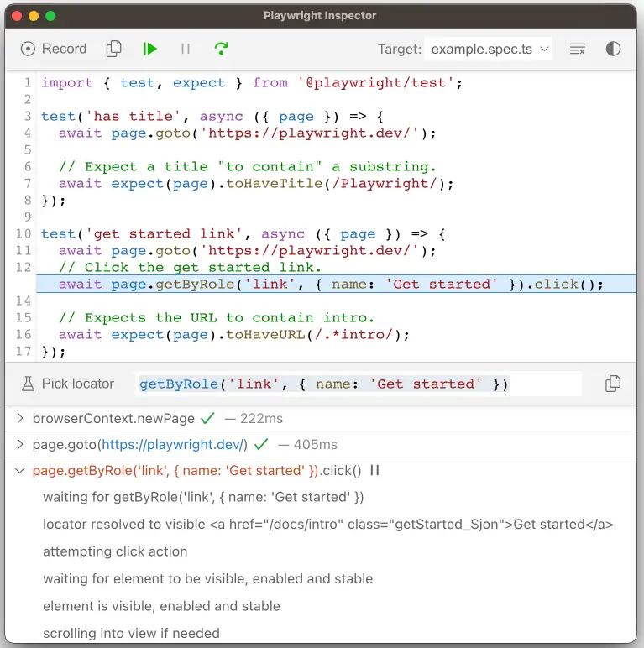Expand the page.goto log entry
The height and width of the screenshot is (648, 644).
[x=21, y=444]
